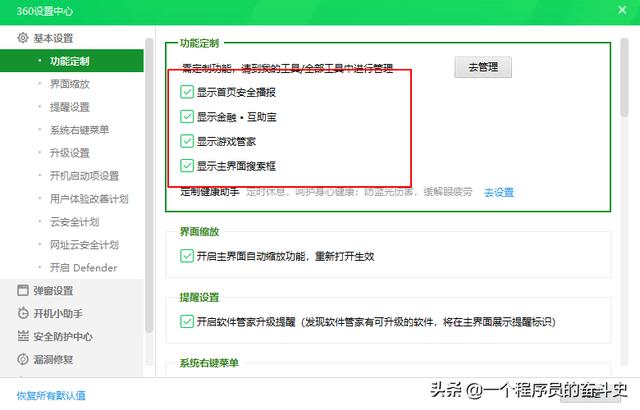Viewport: 640px width, 410px height.
Task: Uncheck 开启主界面自动缩放功能 checkbox
Action: point(187,255)
